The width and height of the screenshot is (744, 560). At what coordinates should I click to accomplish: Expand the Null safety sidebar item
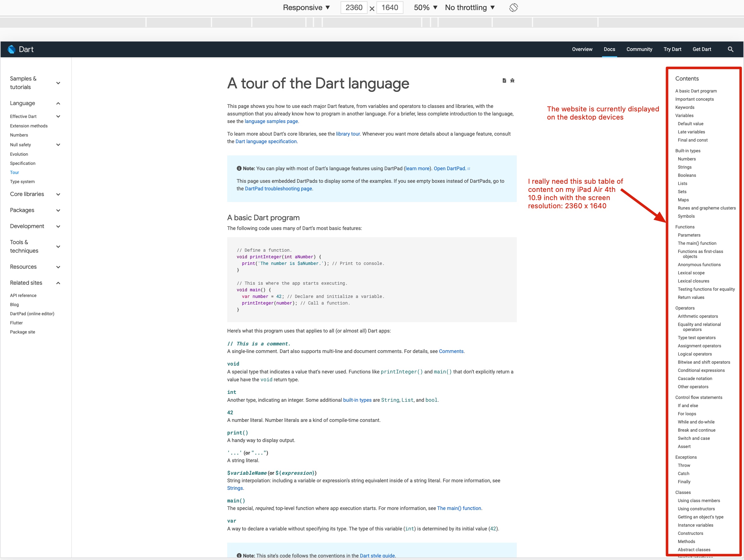click(58, 145)
